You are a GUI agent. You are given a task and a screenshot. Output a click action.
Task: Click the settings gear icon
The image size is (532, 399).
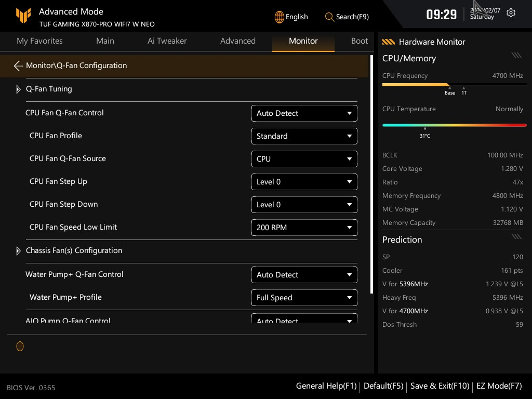click(x=511, y=13)
